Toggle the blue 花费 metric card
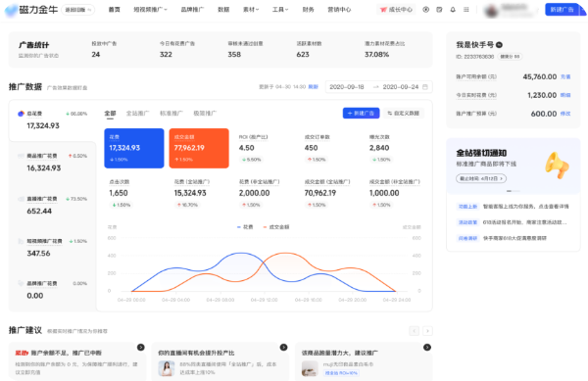The width and height of the screenshot is (588, 381). pos(134,148)
